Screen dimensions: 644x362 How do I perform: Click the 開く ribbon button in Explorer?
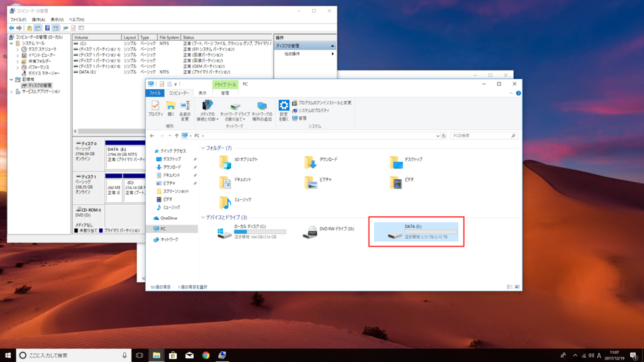coord(171,108)
